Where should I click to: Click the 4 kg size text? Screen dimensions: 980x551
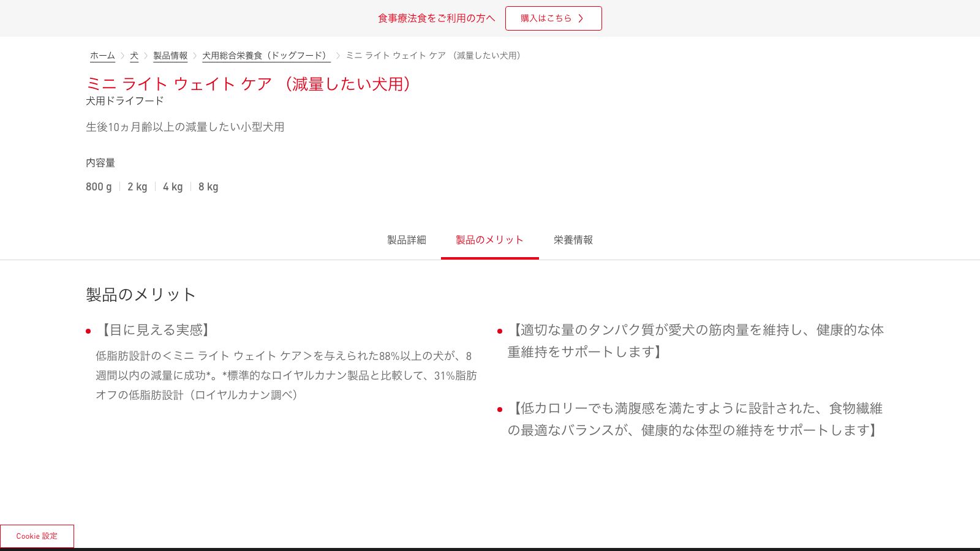[173, 187]
